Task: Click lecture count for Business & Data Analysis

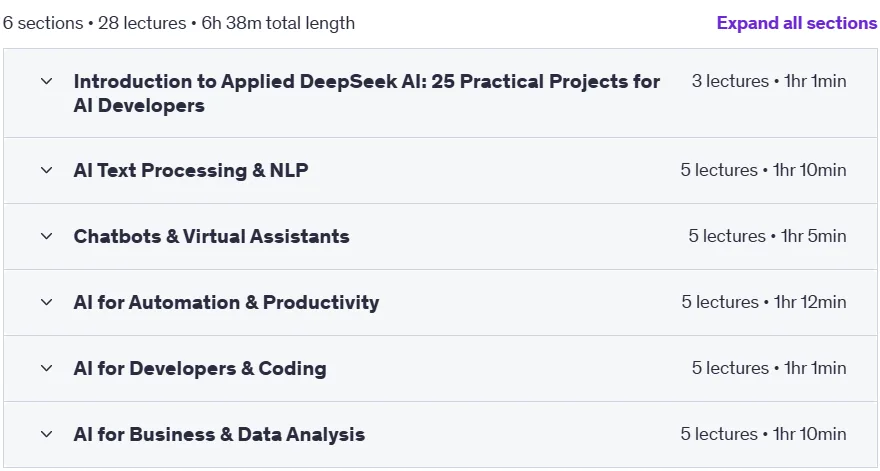Action: (x=763, y=434)
